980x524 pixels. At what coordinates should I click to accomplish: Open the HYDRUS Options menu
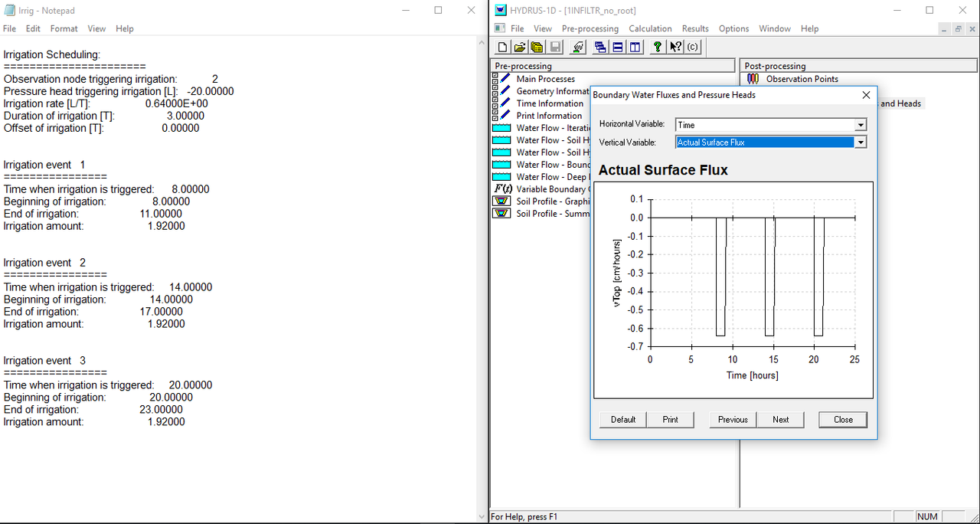point(733,28)
